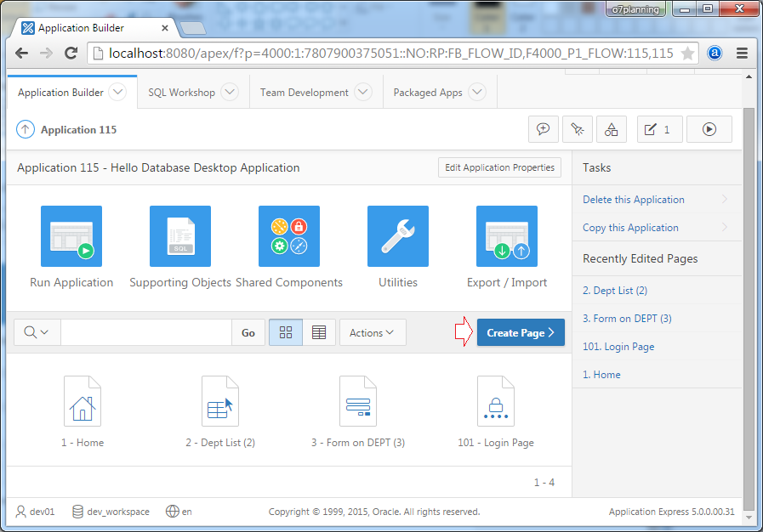Screen dimensions: 763x532
Task: Open Shared Components icon
Action: [289, 236]
